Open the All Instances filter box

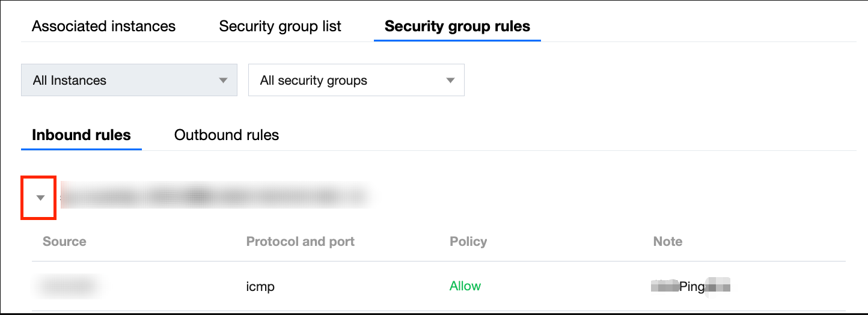(120, 81)
